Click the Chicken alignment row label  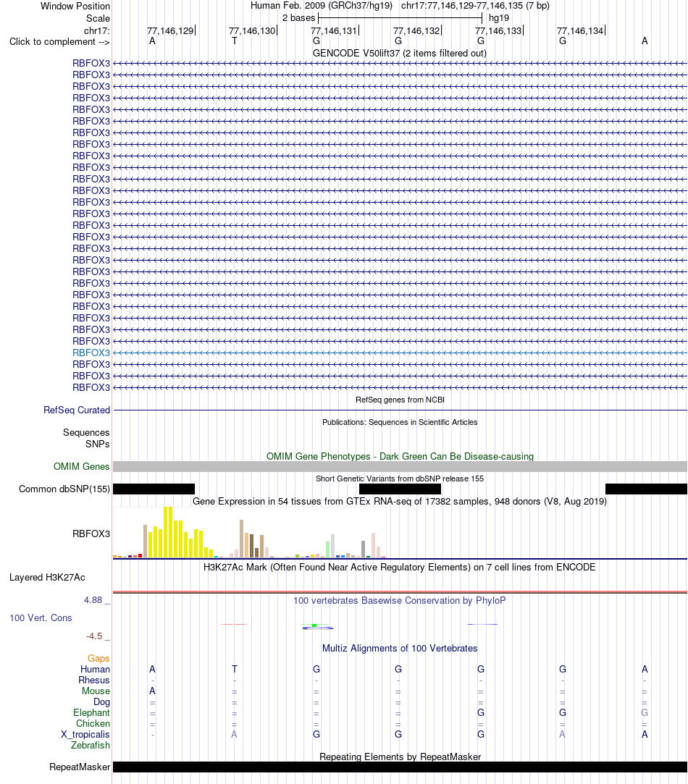93,723
